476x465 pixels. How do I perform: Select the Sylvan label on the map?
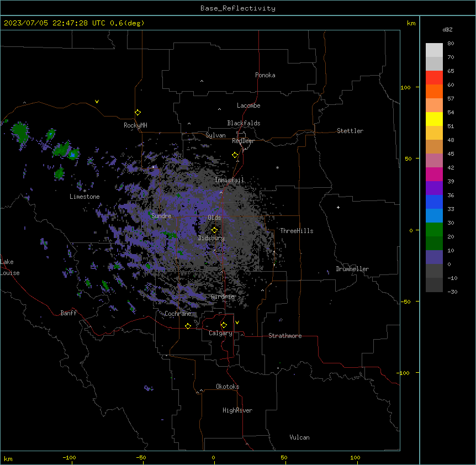[215, 135]
